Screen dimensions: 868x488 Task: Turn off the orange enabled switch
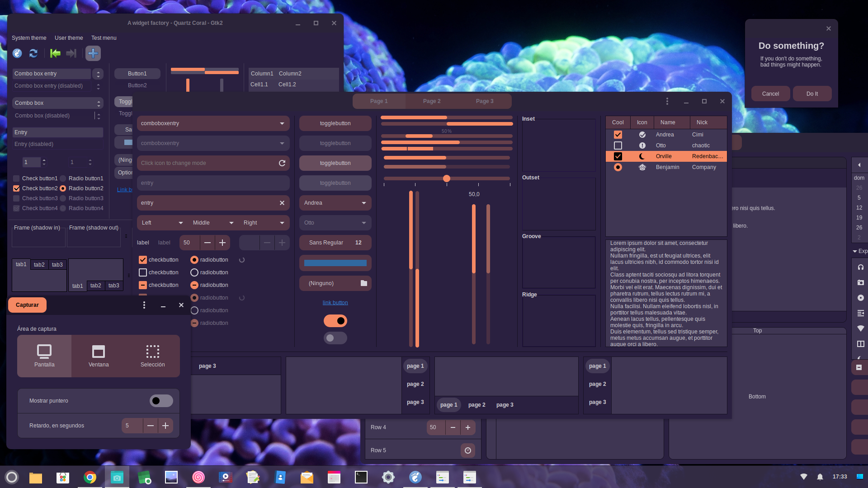tap(335, 321)
